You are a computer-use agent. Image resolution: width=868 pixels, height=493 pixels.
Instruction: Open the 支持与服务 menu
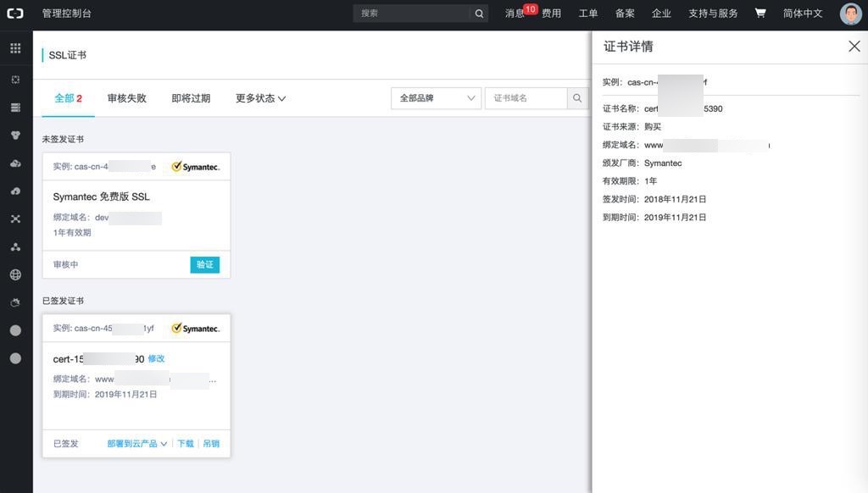click(713, 14)
